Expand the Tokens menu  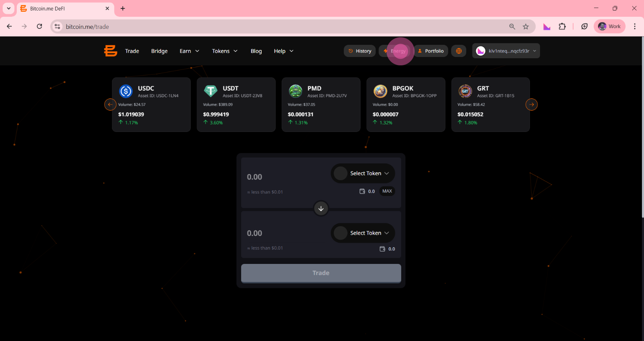coord(224,51)
